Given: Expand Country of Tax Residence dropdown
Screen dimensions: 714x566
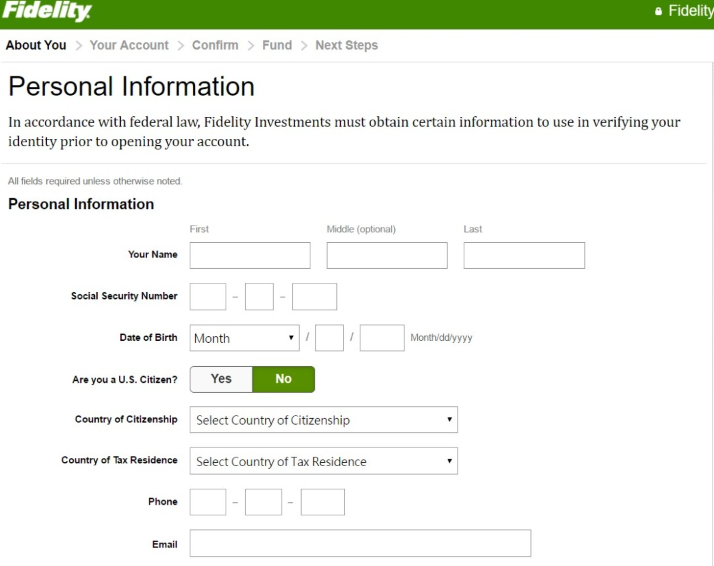Looking at the screenshot, I should coord(323,461).
